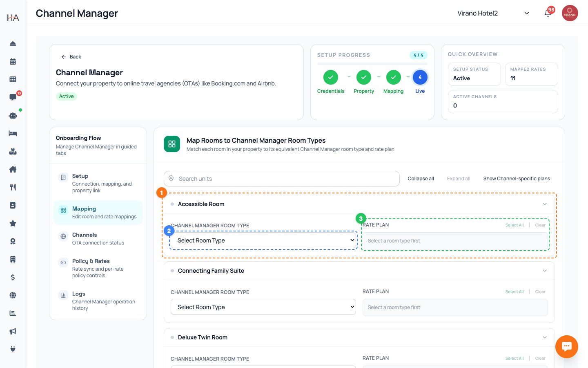588x368 pixels.
Task: Click the Back link
Action: point(71,57)
